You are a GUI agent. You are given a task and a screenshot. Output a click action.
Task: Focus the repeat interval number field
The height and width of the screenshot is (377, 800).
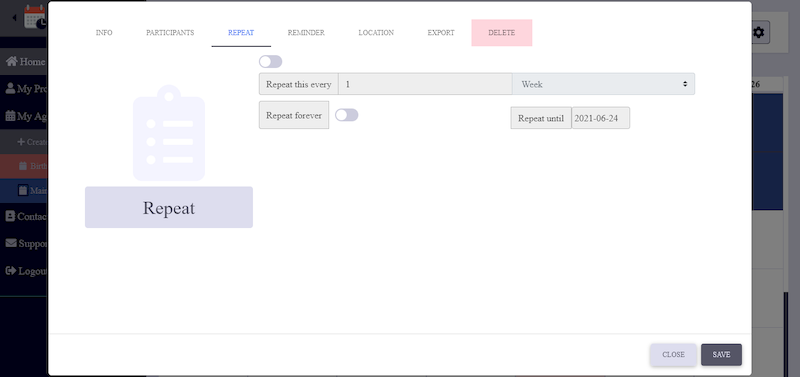(x=425, y=84)
